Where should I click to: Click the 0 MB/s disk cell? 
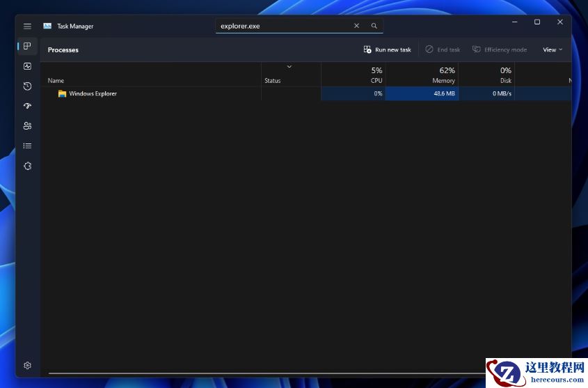click(x=486, y=93)
